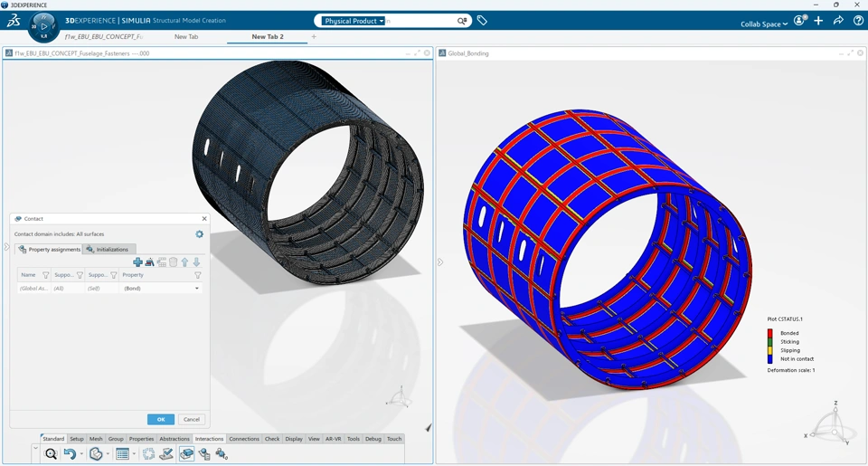Click the plus Add icon in top bar

[818, 21]
